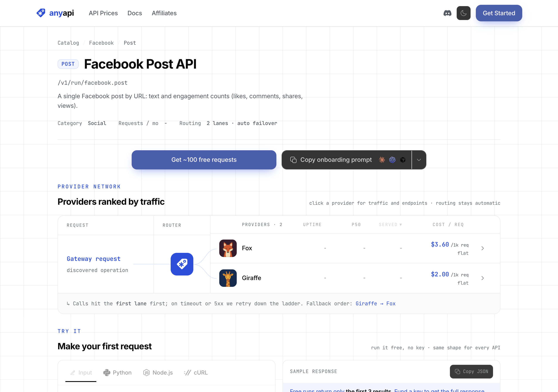Click the Giraffe provider name
Viewport: 558px width, 392px height.
[x=252, y=278]
